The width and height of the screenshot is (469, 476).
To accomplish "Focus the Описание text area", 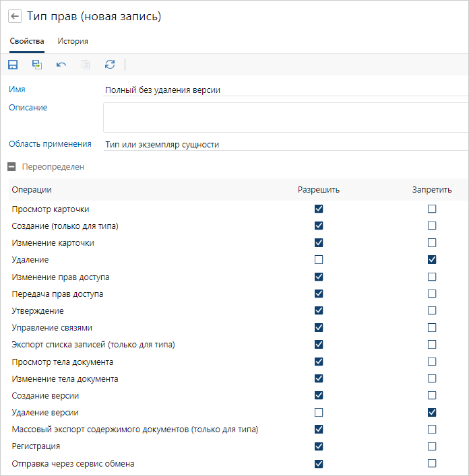I will 283,117.
